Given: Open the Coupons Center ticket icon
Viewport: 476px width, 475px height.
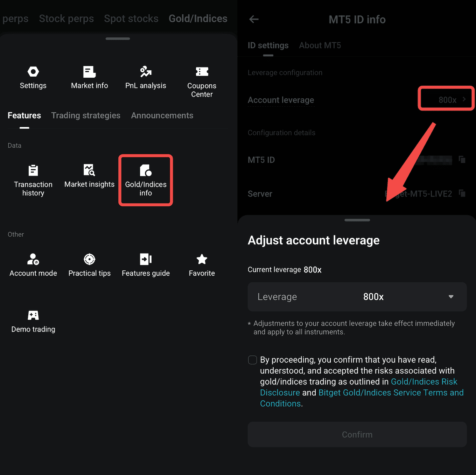Looking at the screenshot, I should 202,72.
